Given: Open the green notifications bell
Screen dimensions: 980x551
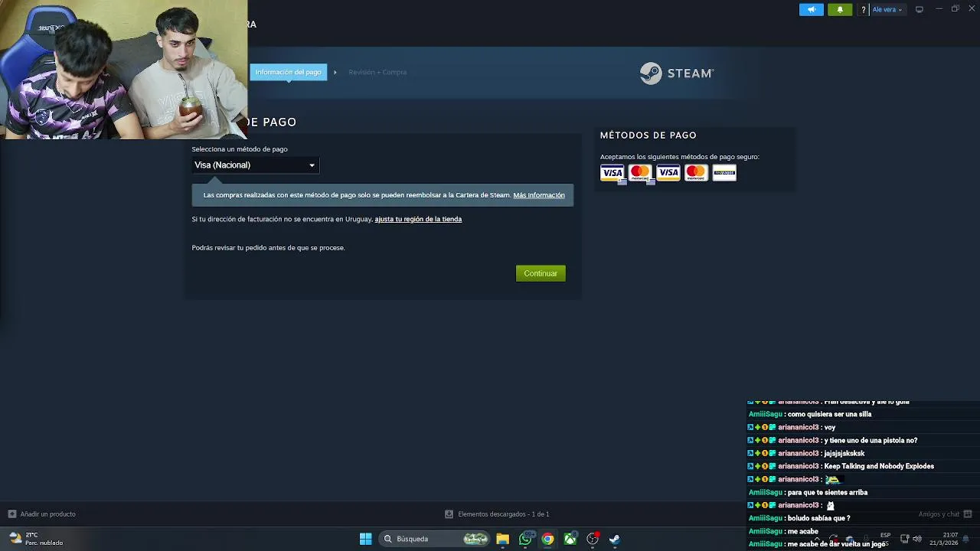Looking at the screenshot, I should [x=840, y=9].
